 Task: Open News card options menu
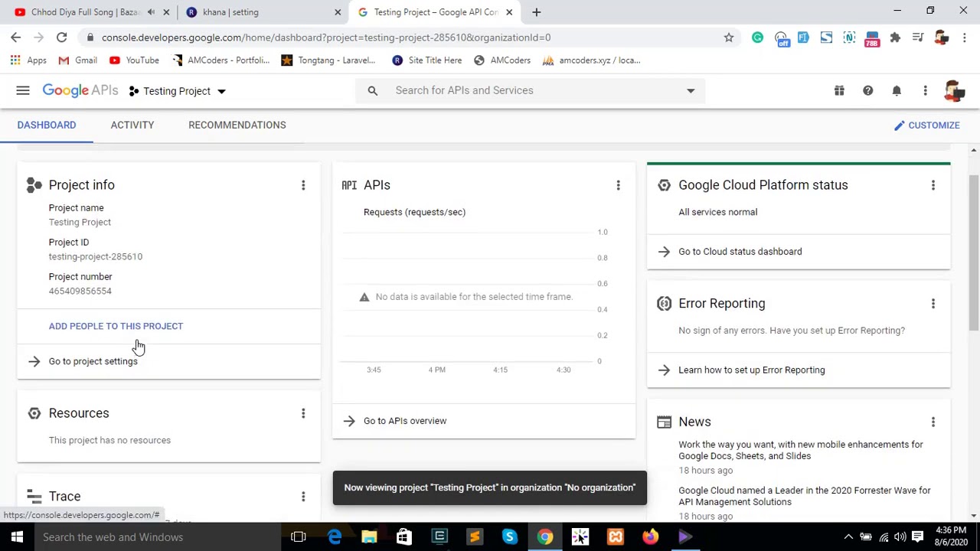point(933,422)
